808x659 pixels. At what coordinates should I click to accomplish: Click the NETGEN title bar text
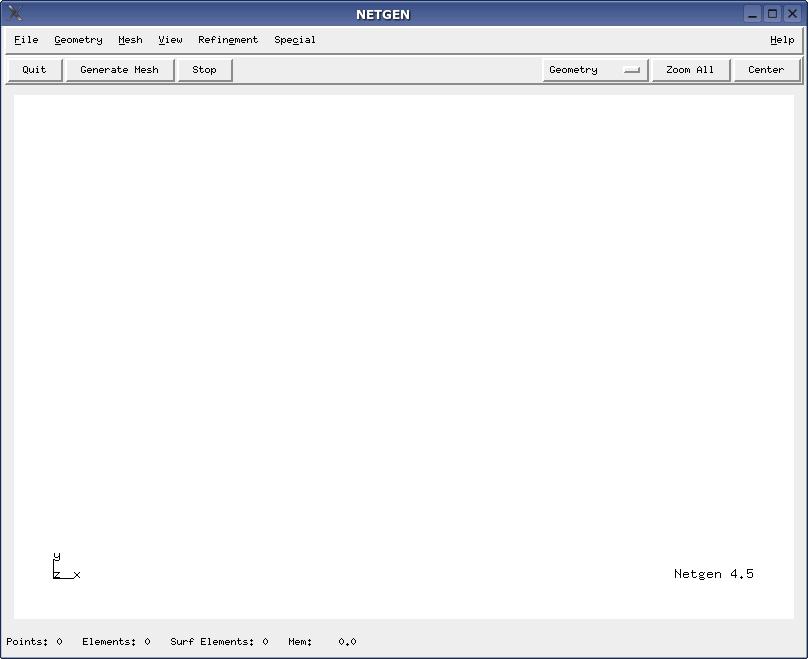point(383,14)
